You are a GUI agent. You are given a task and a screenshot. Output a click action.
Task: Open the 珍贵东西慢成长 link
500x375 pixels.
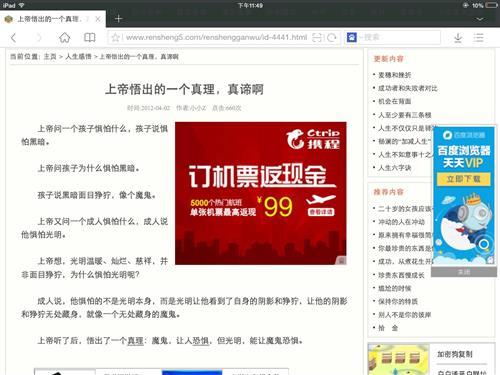[x=401, y=275]
